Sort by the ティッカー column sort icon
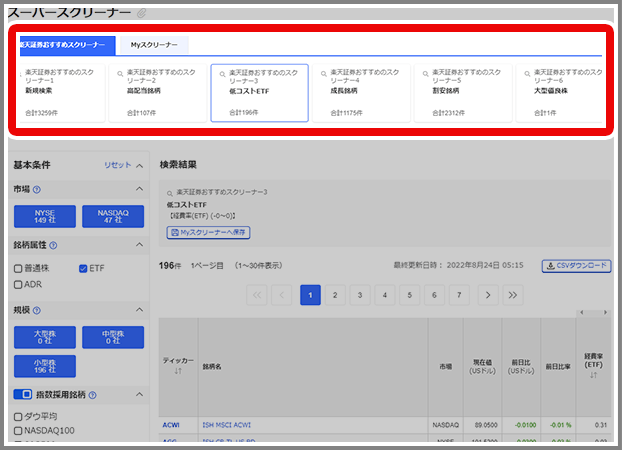The image size is (622, 450). 178,370
